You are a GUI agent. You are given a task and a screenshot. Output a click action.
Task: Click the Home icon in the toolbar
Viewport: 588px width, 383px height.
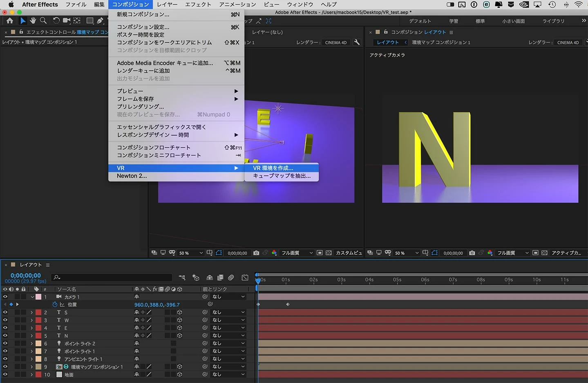click(x=10, y=20)
